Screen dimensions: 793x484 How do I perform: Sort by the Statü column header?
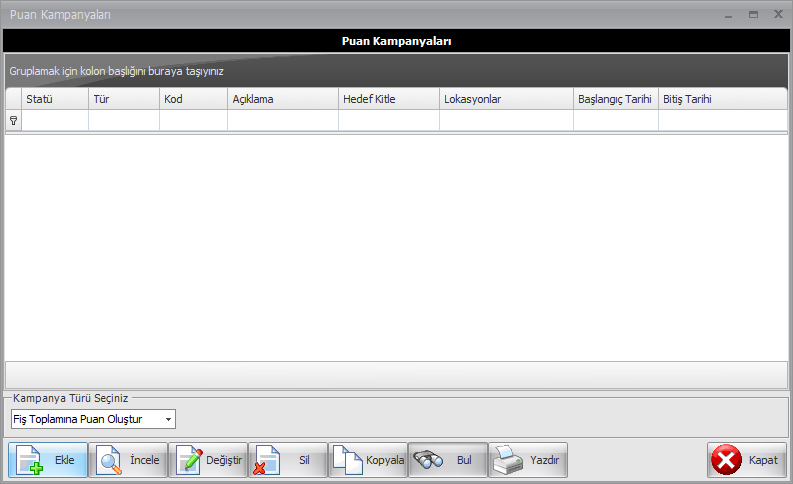tap(55, 99)
